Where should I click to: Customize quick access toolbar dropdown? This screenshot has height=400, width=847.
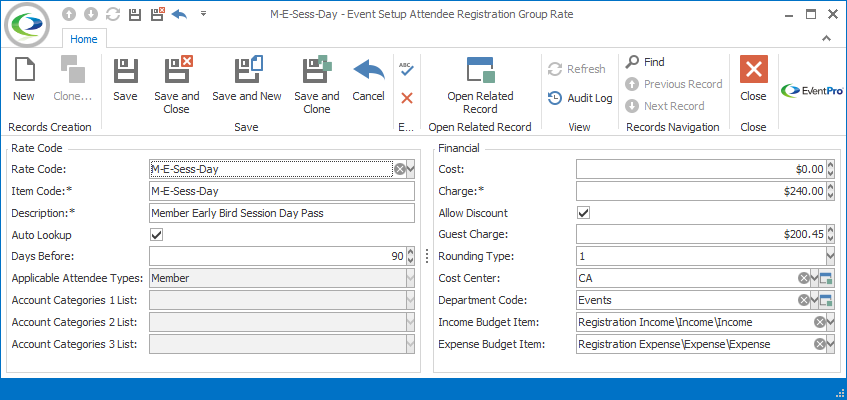[x=204, y=14]
